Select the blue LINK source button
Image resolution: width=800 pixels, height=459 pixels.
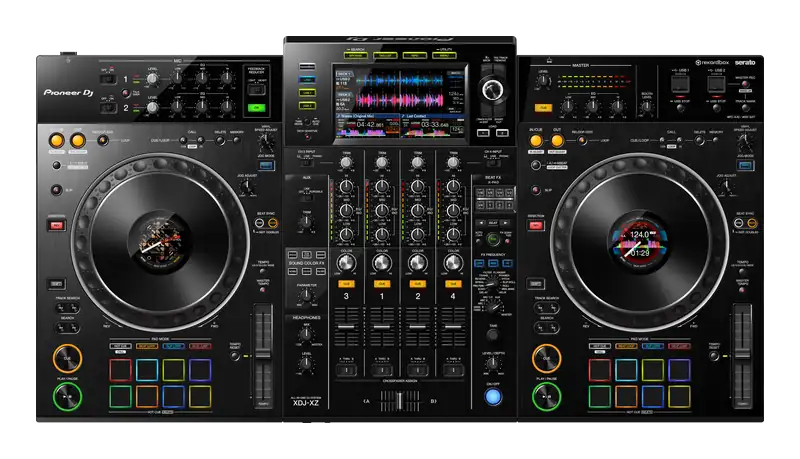307,80
